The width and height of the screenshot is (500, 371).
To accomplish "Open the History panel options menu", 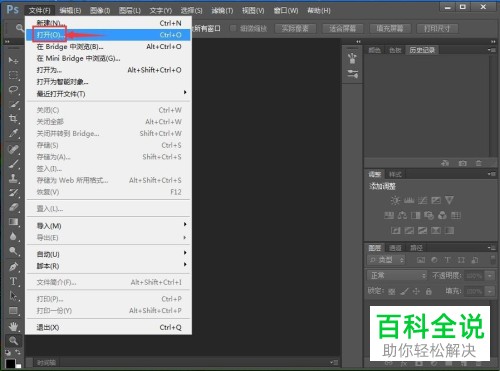I will pyautogui.click(x=492, y=50).
